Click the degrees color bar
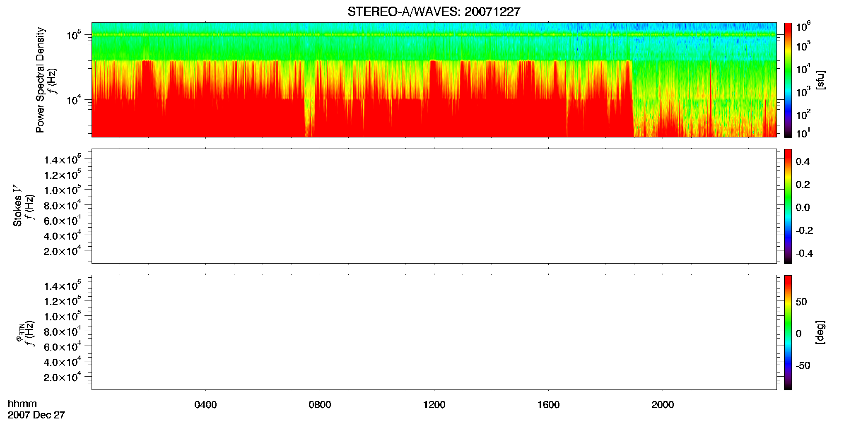The height and width of the screenshot is (447, 868). tap(788, 332)
